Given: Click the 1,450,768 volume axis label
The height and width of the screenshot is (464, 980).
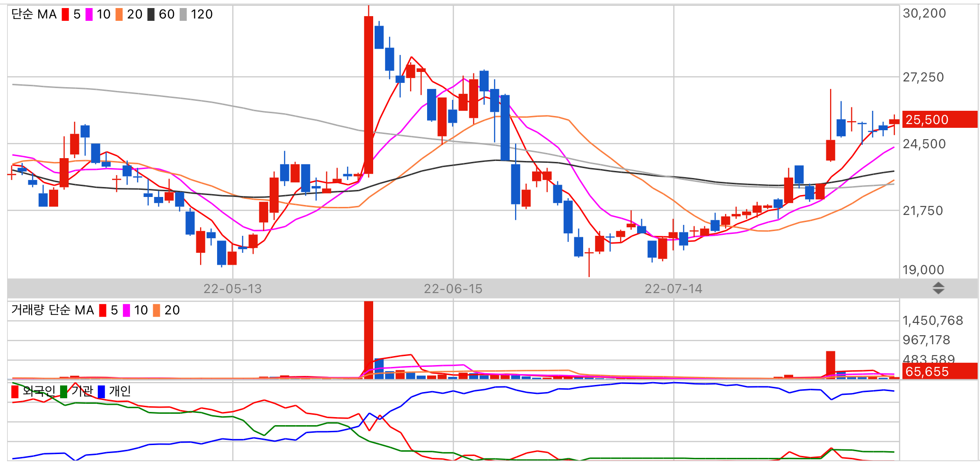Looking at the screenshot, I should pyautogui.click(x=933, y=321).
